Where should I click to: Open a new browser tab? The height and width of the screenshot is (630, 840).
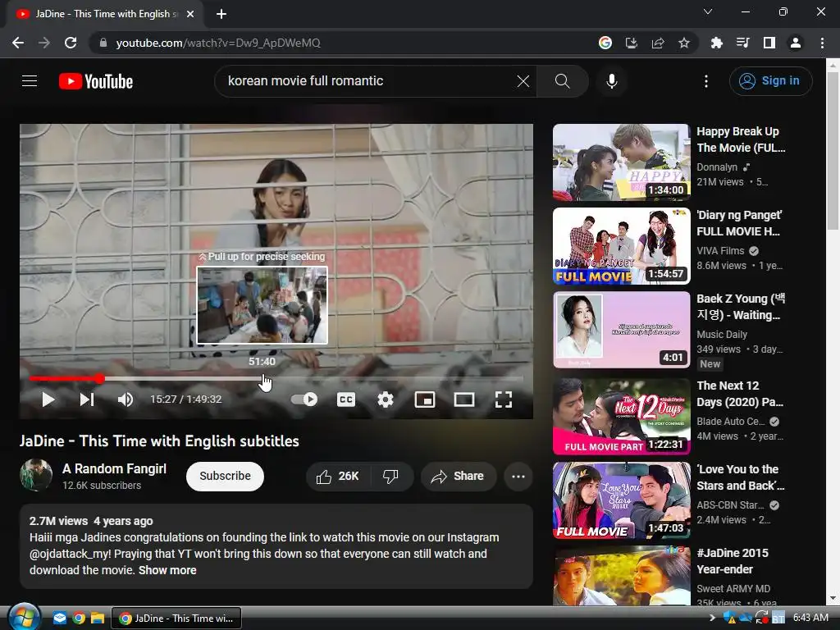click(x=221, y=14)
